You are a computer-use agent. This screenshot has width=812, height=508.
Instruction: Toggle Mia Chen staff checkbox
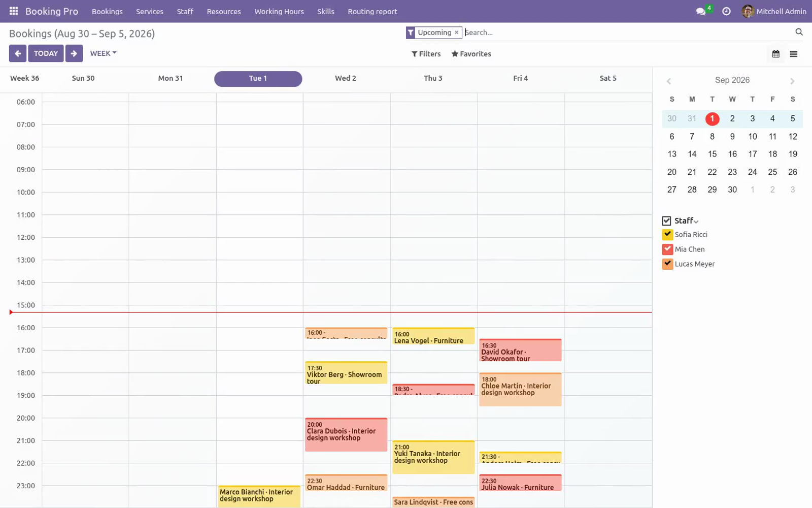tap(667, 249)
